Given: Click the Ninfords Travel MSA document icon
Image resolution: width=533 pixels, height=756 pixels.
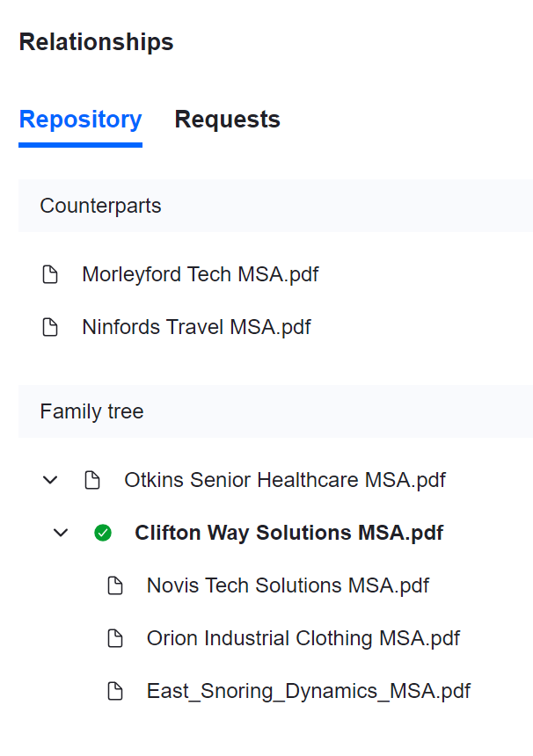Looking at the screenshot, I should (x=51, y=328).
